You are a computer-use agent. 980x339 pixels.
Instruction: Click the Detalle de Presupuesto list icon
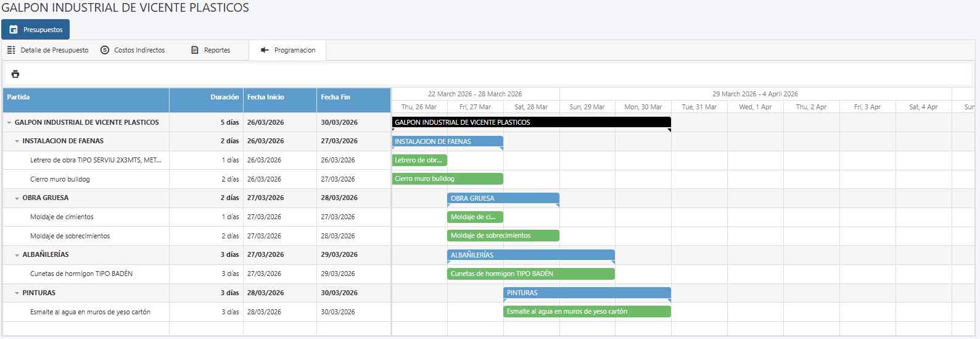tap(11, 50)
